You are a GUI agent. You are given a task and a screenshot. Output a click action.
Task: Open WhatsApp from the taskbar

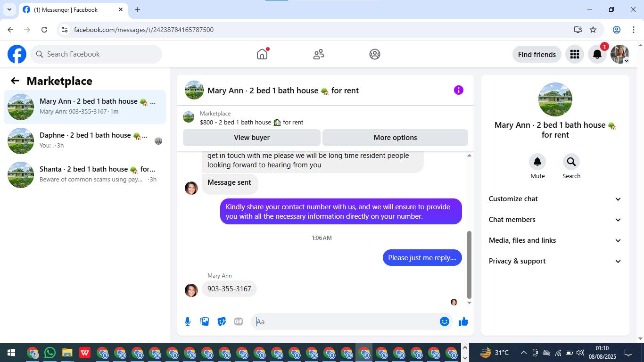(50, 353)
